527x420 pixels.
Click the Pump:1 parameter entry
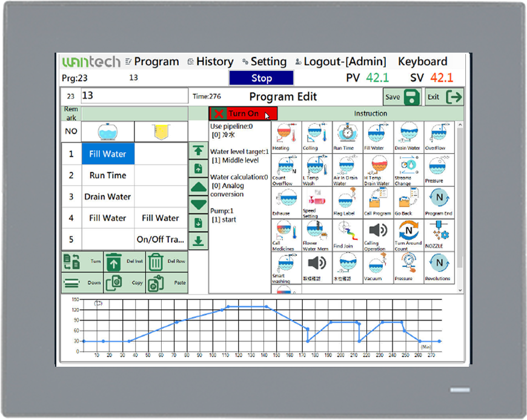(x=222, y=211)
